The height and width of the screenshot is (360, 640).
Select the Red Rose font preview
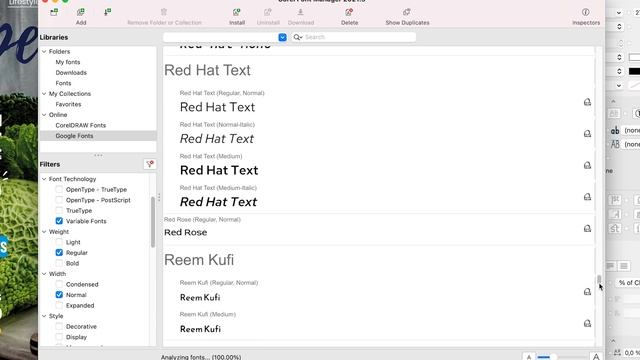coord(186,232)
